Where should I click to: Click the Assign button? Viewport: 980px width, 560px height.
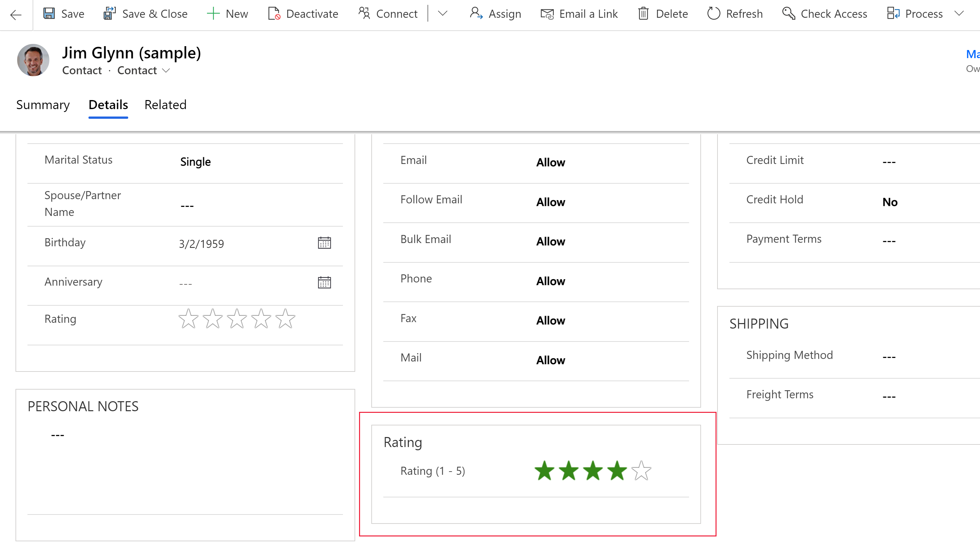[496, 14]
